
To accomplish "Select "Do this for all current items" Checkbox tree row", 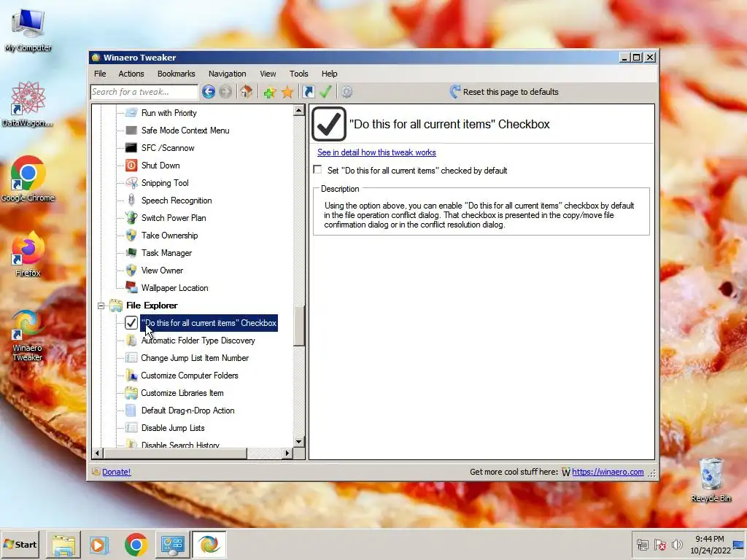I will (209, 323).
